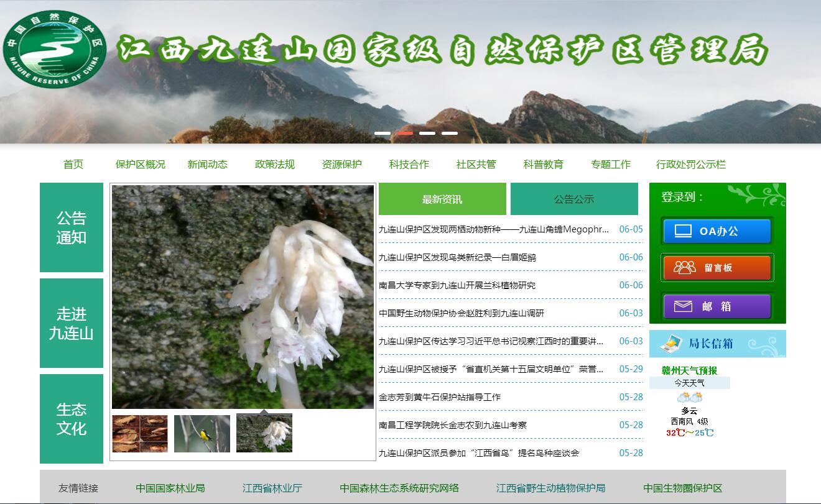This screenshot has height=504, width=821.
Task: Open the 保护区概况 menu
Action: (x=141, y=165)
